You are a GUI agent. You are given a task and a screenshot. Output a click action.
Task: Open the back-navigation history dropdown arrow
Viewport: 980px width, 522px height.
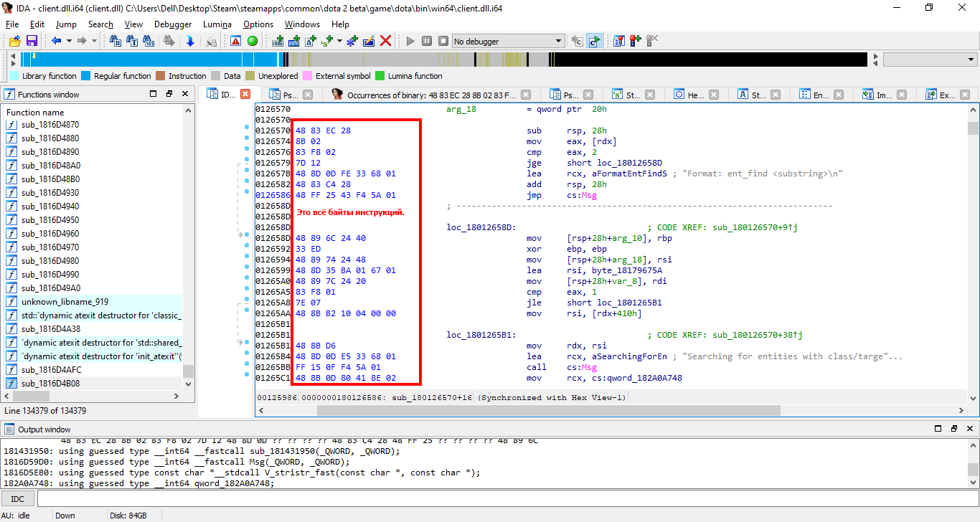(69, 41)
